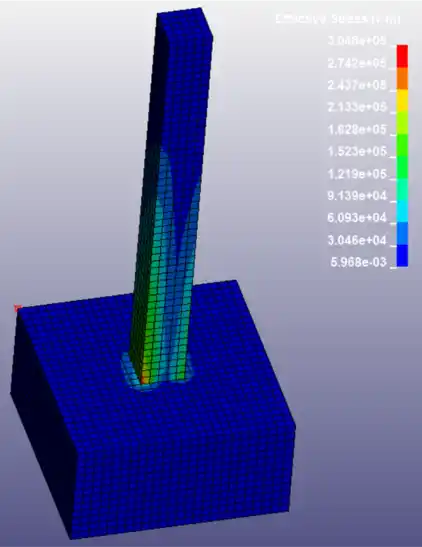The width and height of the screenshot is (422, 547).
Task: Click the legend value 3.046e+04
Action: pos(357,240)
